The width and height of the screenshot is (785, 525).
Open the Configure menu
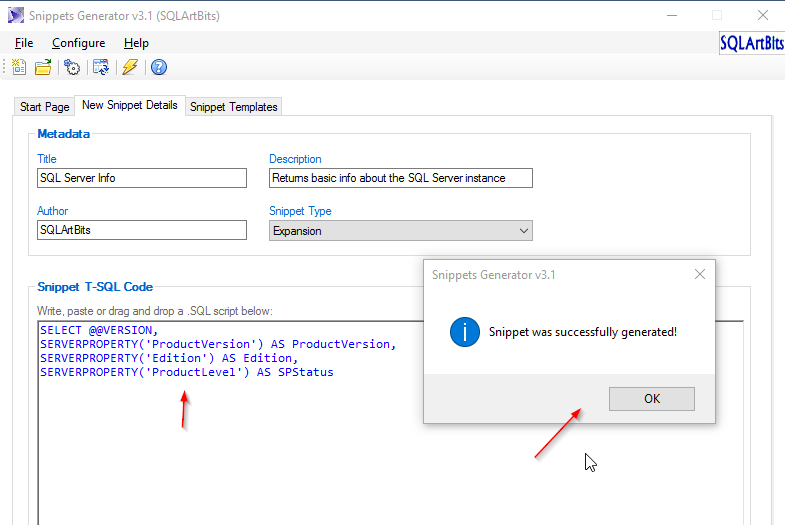78,43
